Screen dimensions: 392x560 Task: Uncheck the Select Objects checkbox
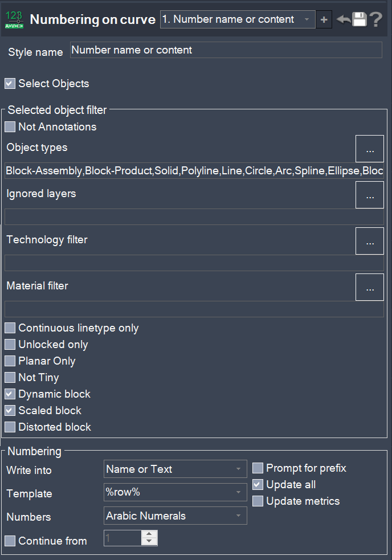pos(10,84)
